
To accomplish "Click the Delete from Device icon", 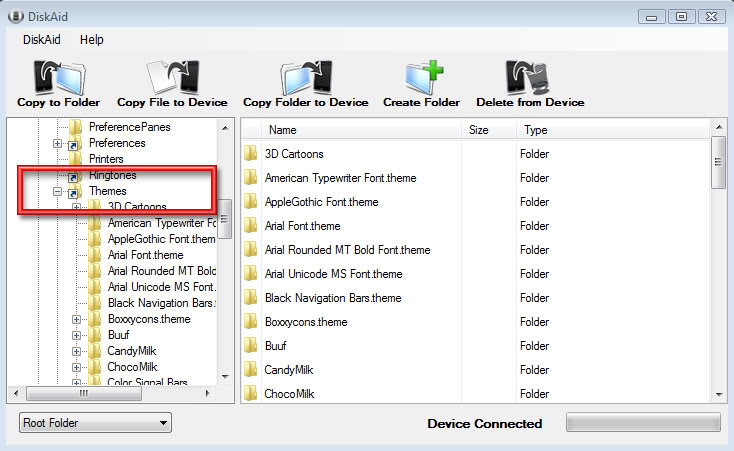I will (528, 78).
